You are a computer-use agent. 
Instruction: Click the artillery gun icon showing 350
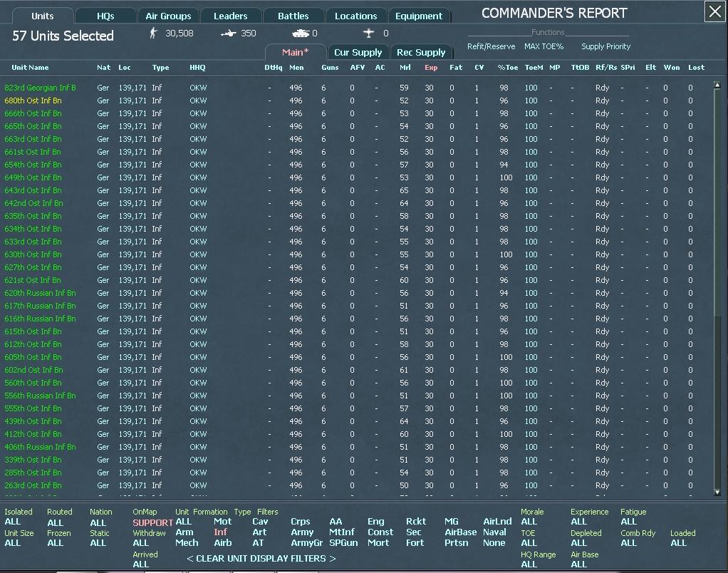pos(229,33)
